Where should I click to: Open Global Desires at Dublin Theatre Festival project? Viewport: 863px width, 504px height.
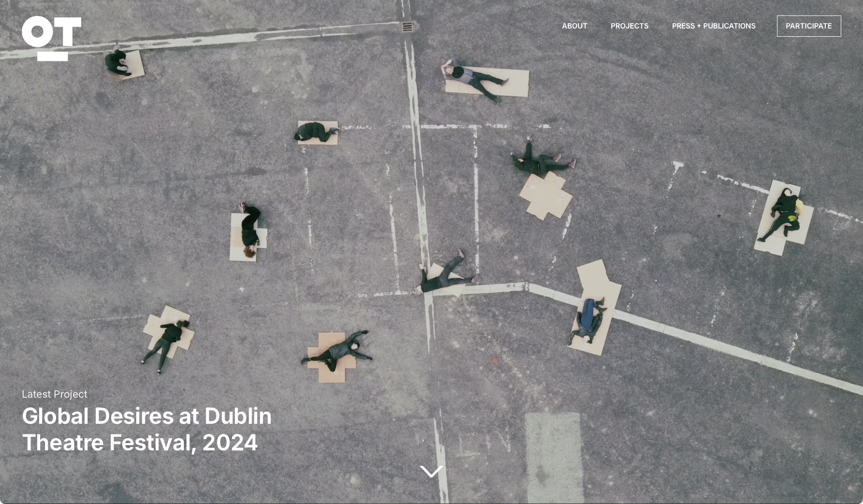(147, 429)
